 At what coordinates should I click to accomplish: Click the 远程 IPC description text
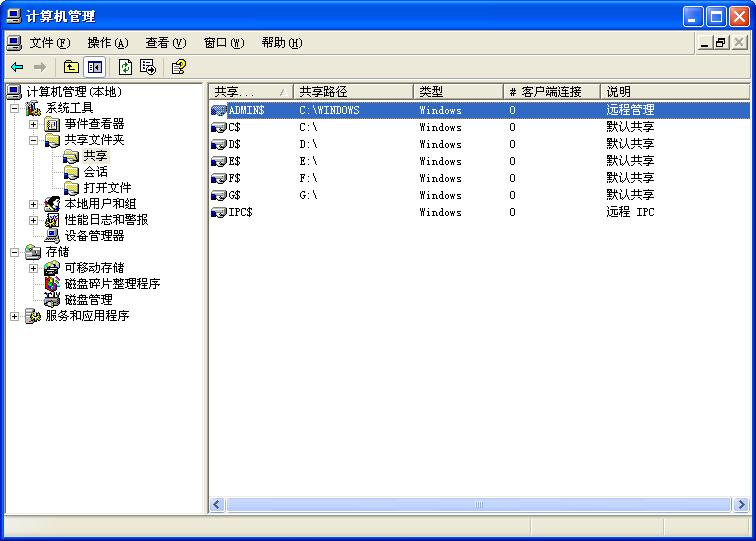coord(630,212)
